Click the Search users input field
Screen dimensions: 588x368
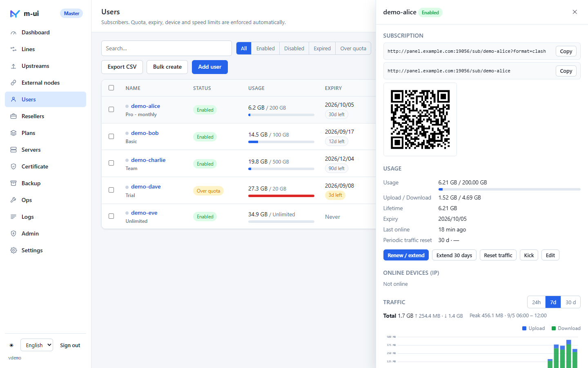167,48
